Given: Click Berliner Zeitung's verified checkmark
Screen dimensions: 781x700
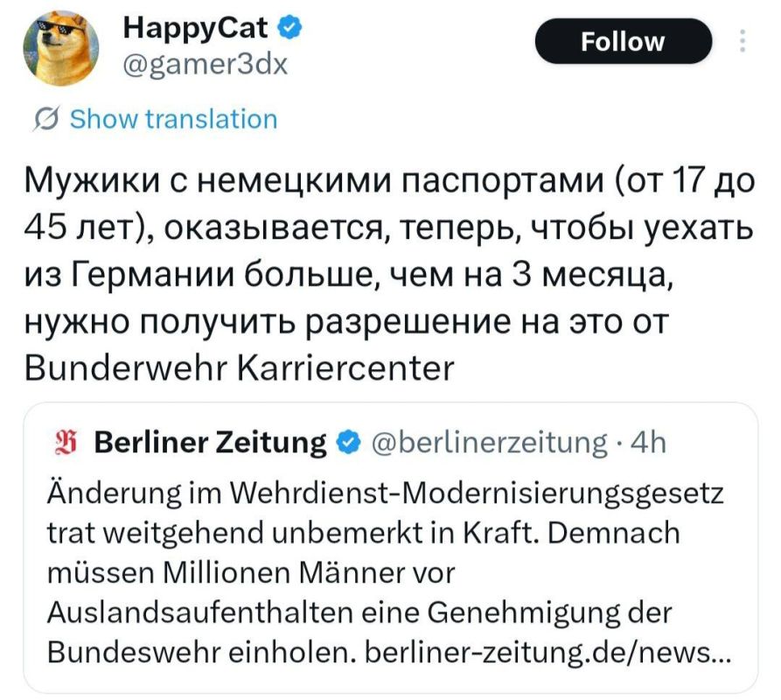Looking at the screenshot, I should (x=347, y=443).
